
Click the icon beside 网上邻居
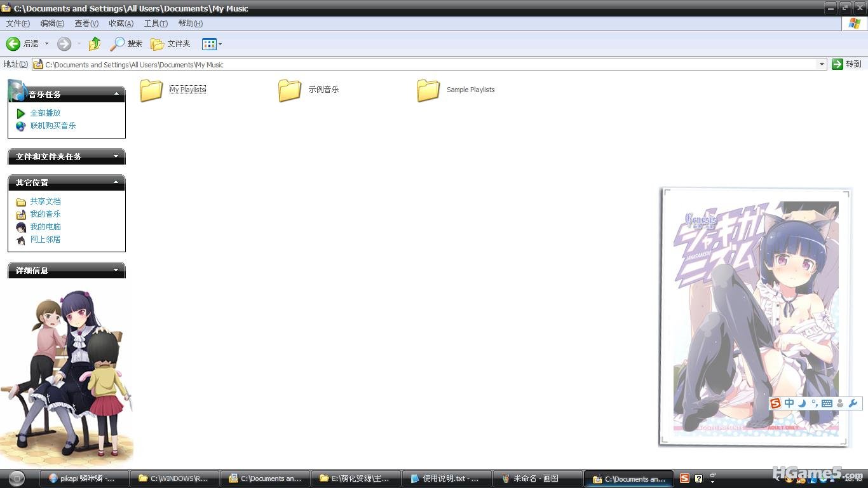pyautogui.click(x=21, y=240)
